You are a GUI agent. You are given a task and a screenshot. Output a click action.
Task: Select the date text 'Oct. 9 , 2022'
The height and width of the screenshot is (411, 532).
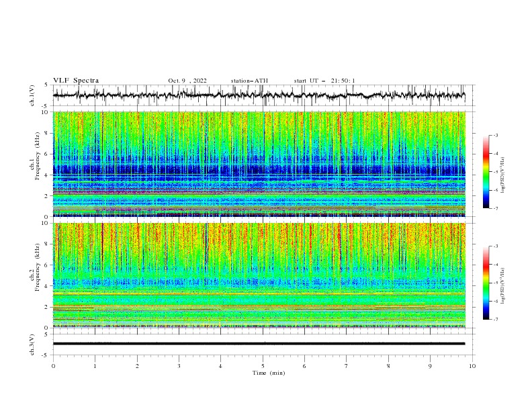(187, 81)
